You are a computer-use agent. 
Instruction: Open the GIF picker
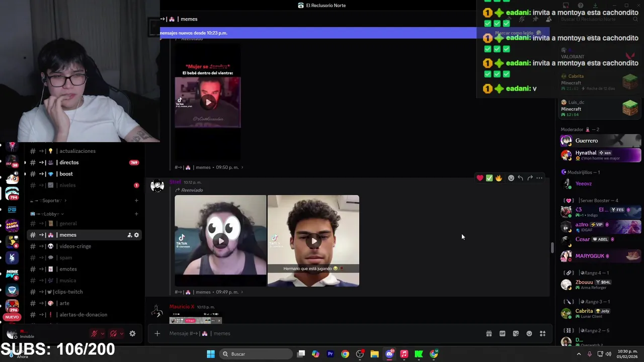pos(502,333)
